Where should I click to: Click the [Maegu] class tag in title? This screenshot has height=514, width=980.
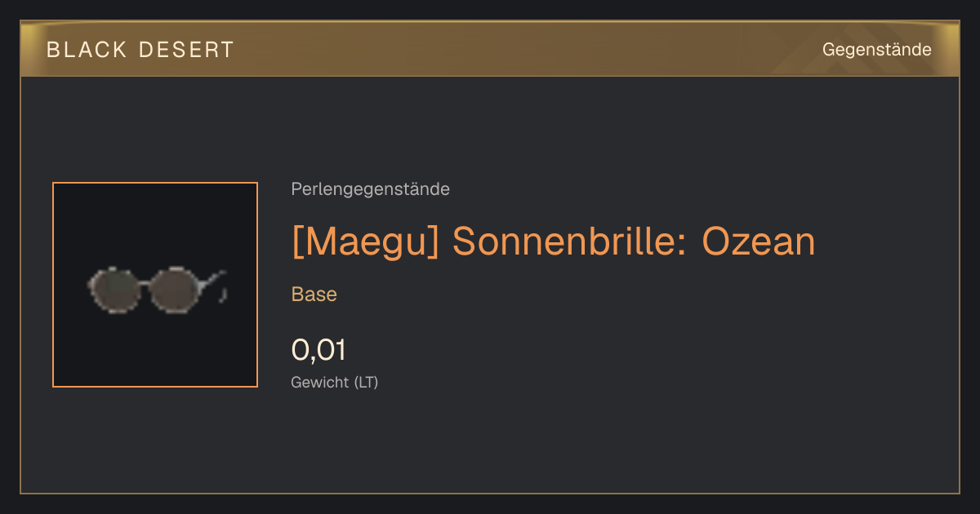click(x=365, y=241)
